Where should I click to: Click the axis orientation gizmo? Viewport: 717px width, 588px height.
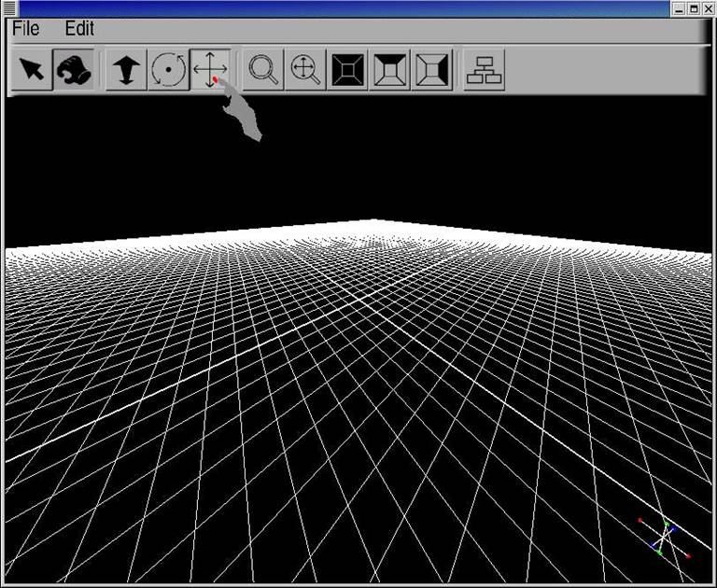tap(665, 538)
